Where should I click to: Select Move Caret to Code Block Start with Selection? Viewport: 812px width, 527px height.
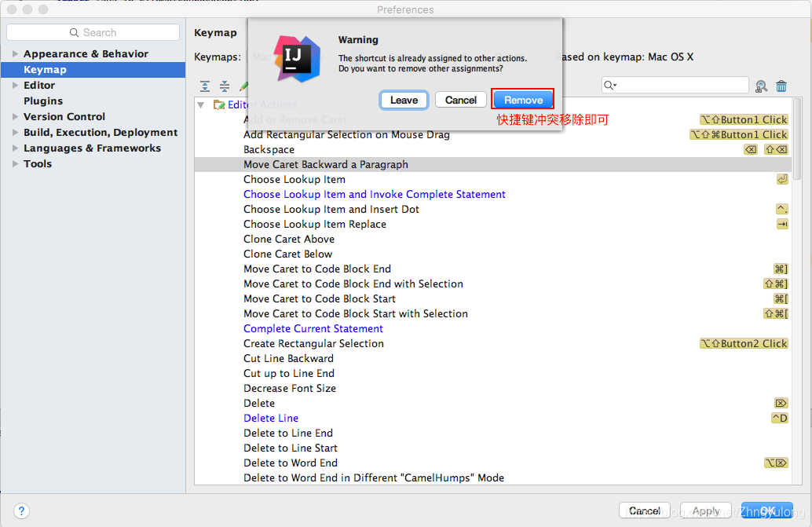point(356,314)
